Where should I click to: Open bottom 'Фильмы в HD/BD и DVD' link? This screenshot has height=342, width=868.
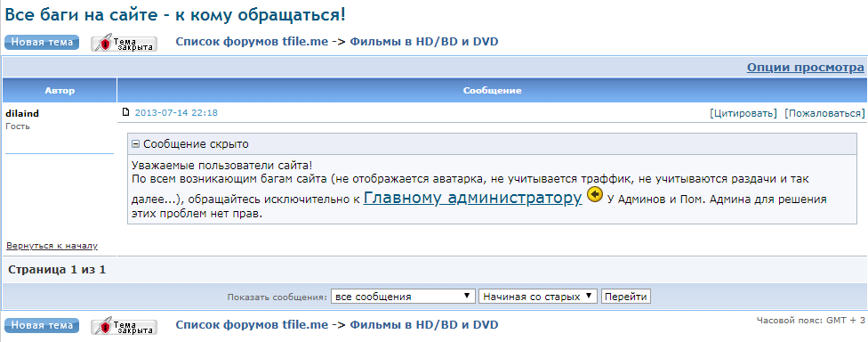(424, 324)
